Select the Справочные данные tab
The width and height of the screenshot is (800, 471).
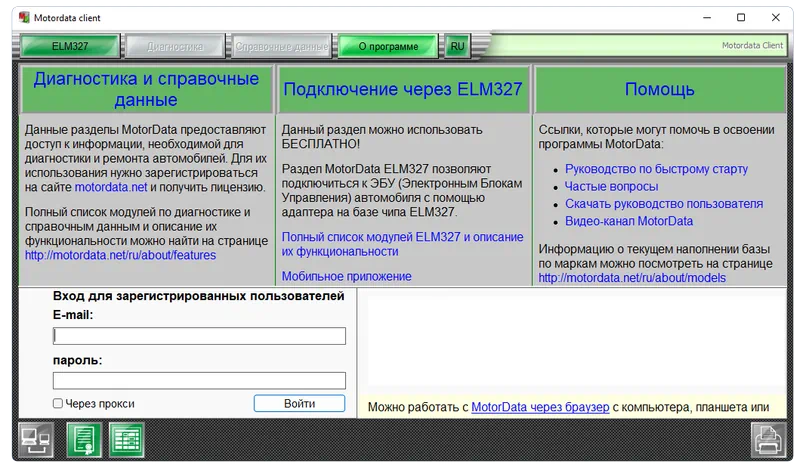tap(282, 46)
